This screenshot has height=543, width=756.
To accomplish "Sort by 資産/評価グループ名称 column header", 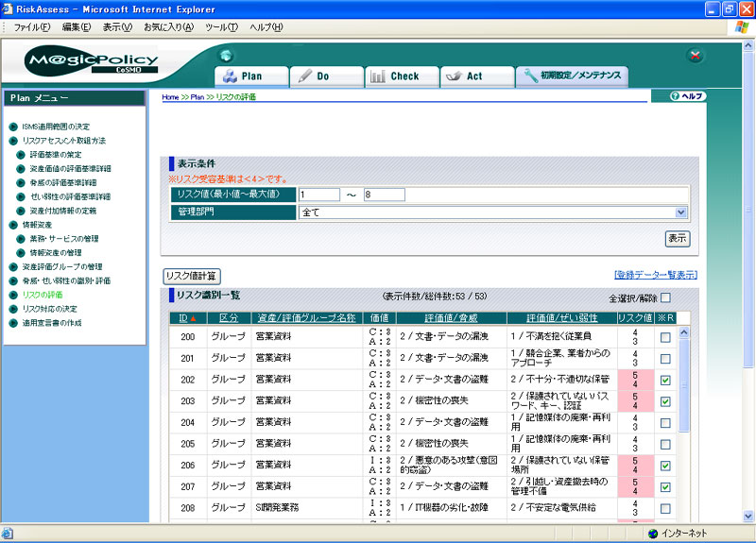I will tap(306, 318).
